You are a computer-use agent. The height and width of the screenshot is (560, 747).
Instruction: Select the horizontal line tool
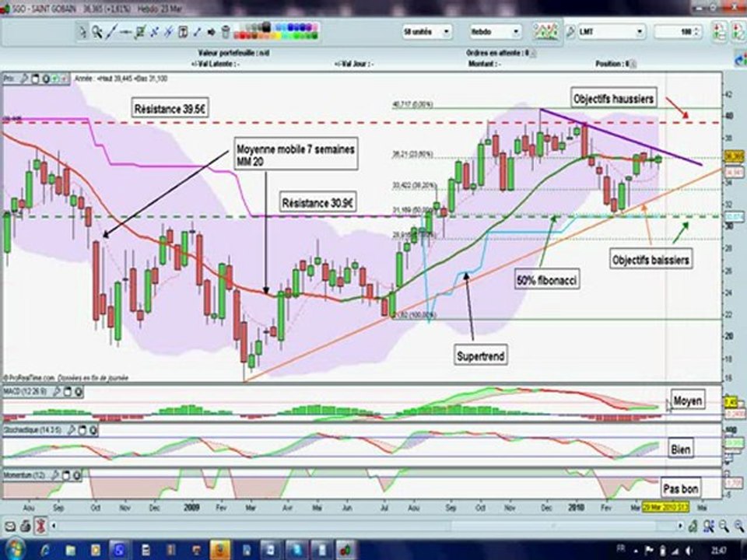tap(126, 32)
